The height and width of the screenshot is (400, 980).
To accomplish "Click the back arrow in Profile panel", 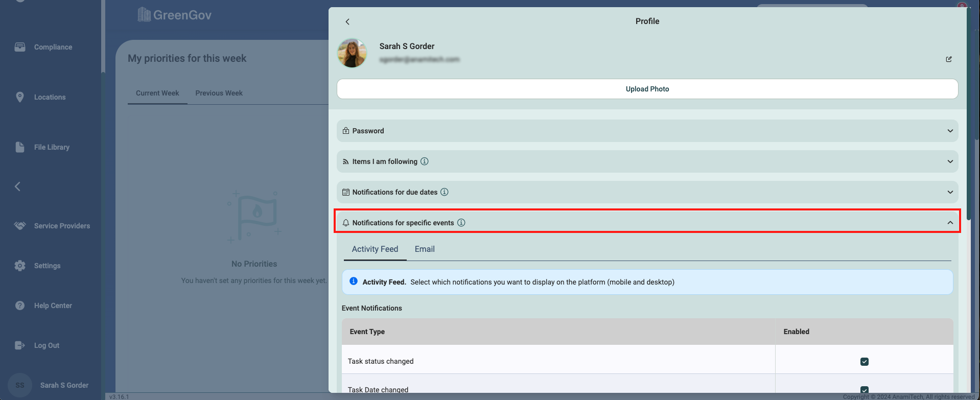I will 347,21.
